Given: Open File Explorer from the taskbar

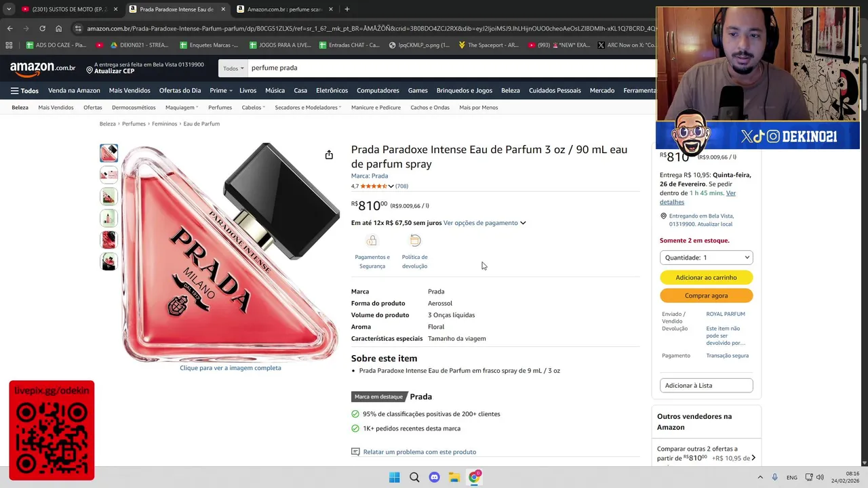Looking at the screenshot, I should pyautogui.click(x=454, y=477).
